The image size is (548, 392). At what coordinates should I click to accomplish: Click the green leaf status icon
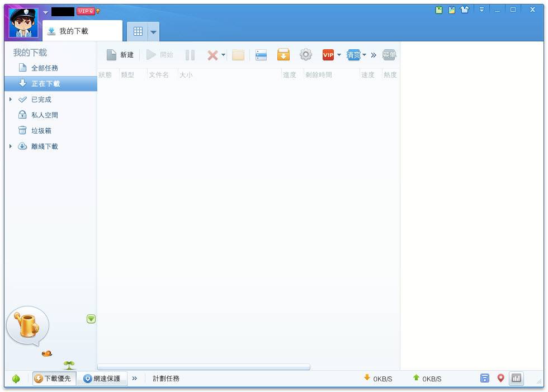click(x=16, y=379)
